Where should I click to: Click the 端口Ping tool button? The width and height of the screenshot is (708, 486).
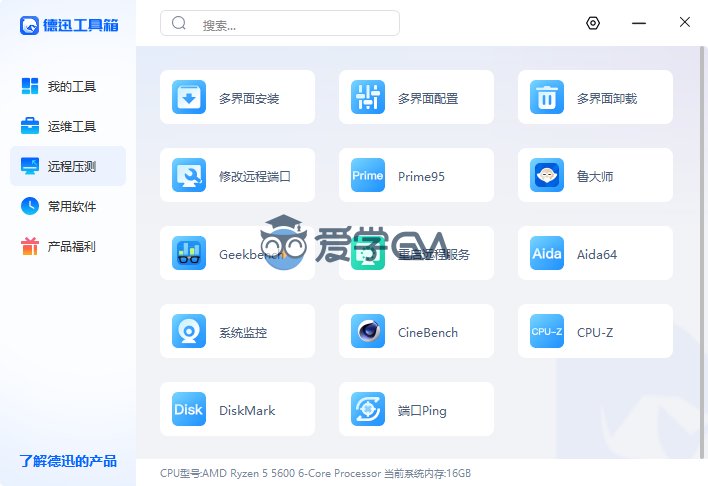[x=416, y=410]
